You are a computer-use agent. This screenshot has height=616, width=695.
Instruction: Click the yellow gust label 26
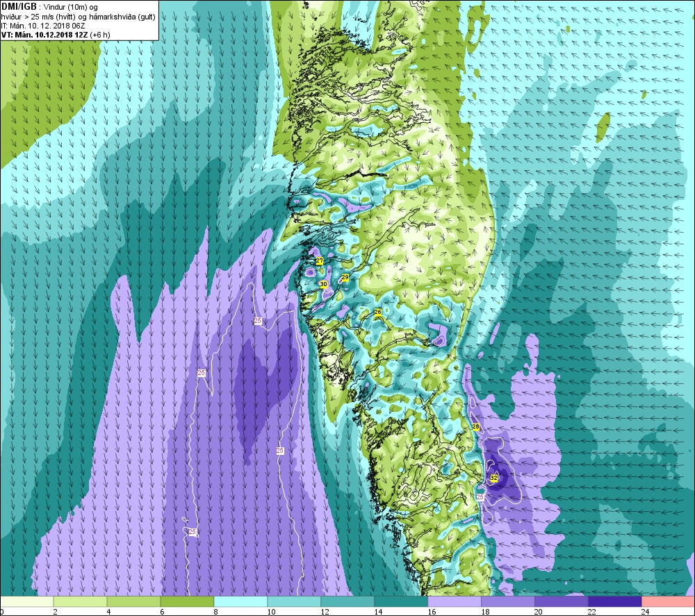377,312
